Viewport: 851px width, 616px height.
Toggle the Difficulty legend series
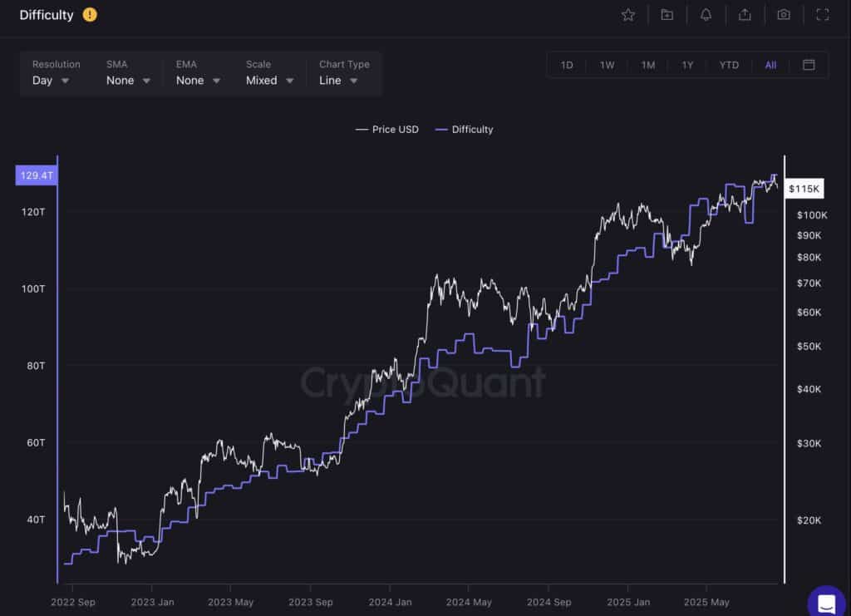(x=465, y=129)
